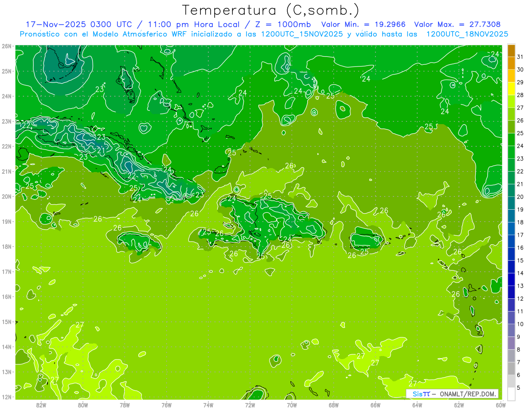
Task: Click the color legend value 7
Action: coord(518,362)
